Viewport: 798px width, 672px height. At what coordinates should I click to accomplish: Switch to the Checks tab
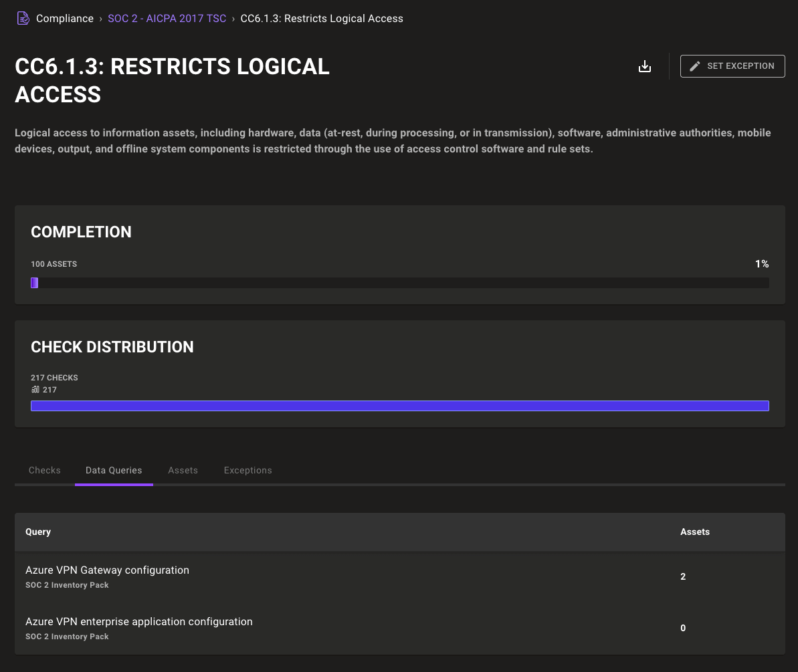(44, 470)
